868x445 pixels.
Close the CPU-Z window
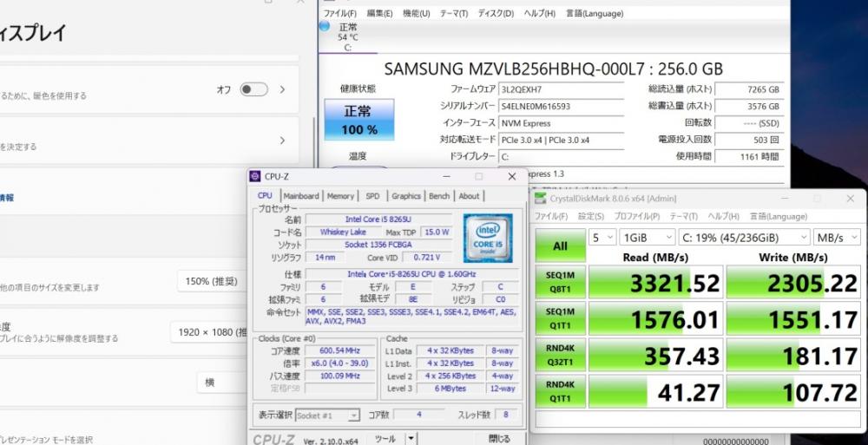(512, 177)
